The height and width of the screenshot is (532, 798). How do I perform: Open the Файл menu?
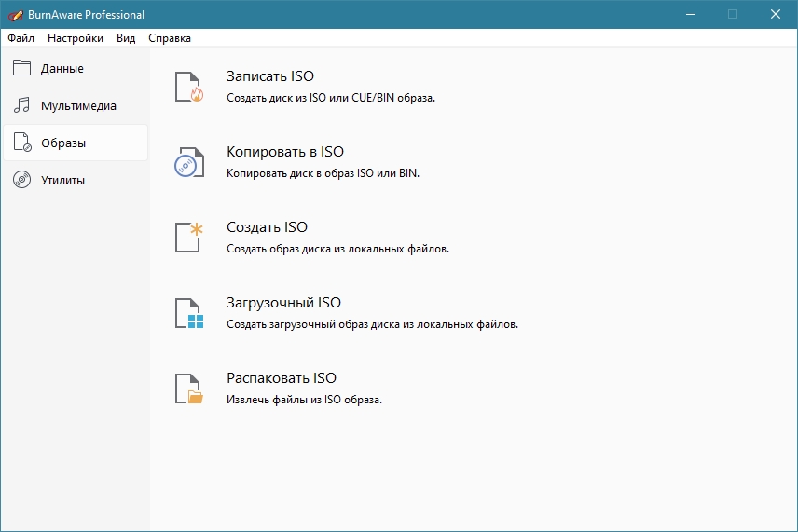coord(21,38)
